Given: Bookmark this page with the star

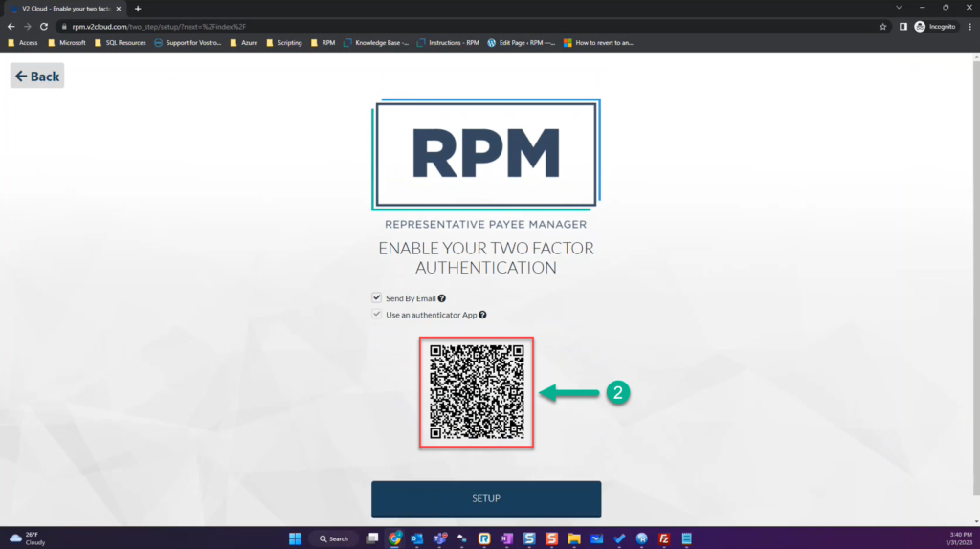Looking at the screenshot, I should [x=882, y=27].
